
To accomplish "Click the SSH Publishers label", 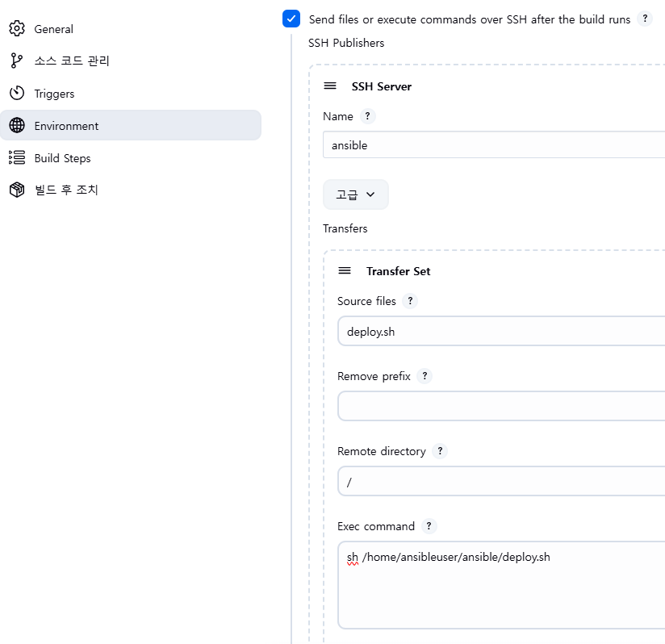I will pyautogui.click(x=346, y=43).
